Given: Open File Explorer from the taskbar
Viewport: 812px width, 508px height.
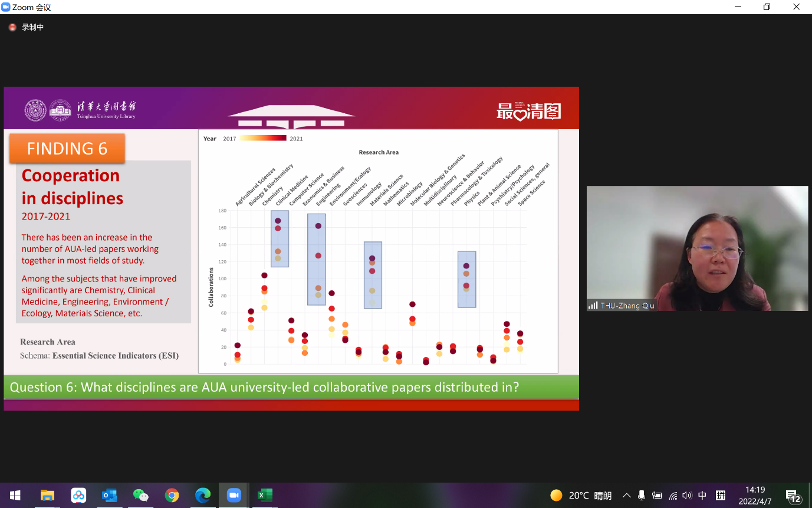Looking at the screenshot, I should point(47,496).
